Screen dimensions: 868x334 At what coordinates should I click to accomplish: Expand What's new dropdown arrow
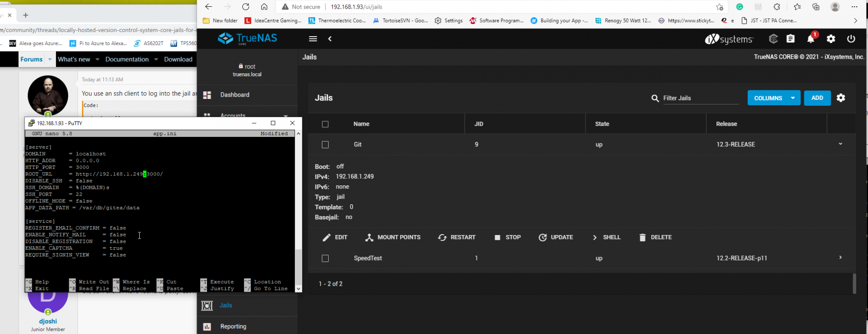click(97, 59)
